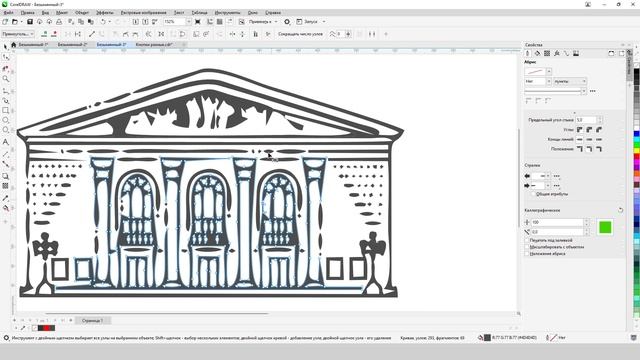This screenshot has height=360, width=640.
Task: Open Transparency tab in Properties docker
Action: [547, 53]
